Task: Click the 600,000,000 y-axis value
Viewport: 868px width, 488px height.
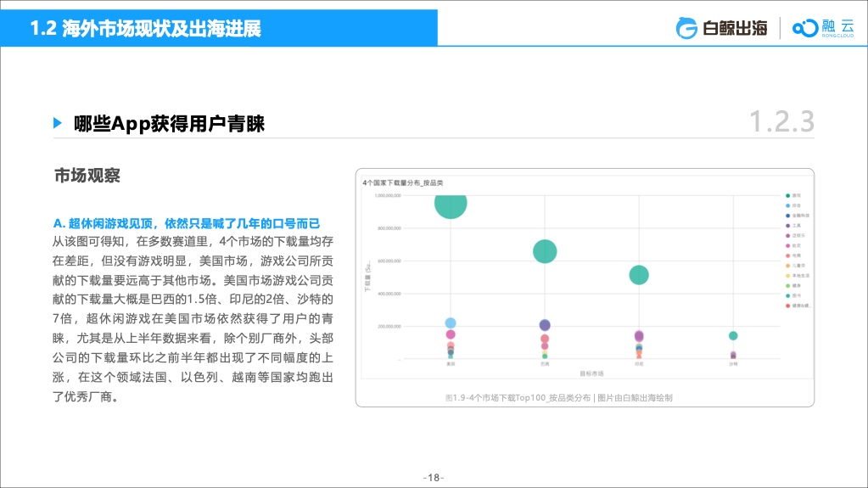Action: (x=389, y=261)
